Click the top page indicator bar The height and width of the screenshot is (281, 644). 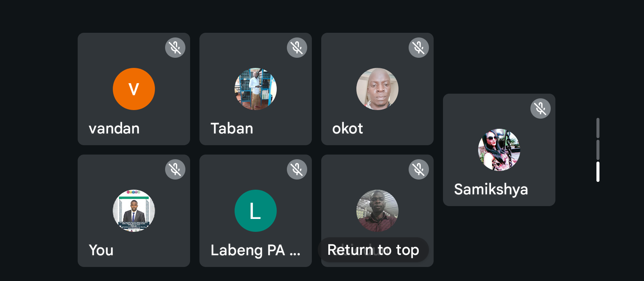598,128
